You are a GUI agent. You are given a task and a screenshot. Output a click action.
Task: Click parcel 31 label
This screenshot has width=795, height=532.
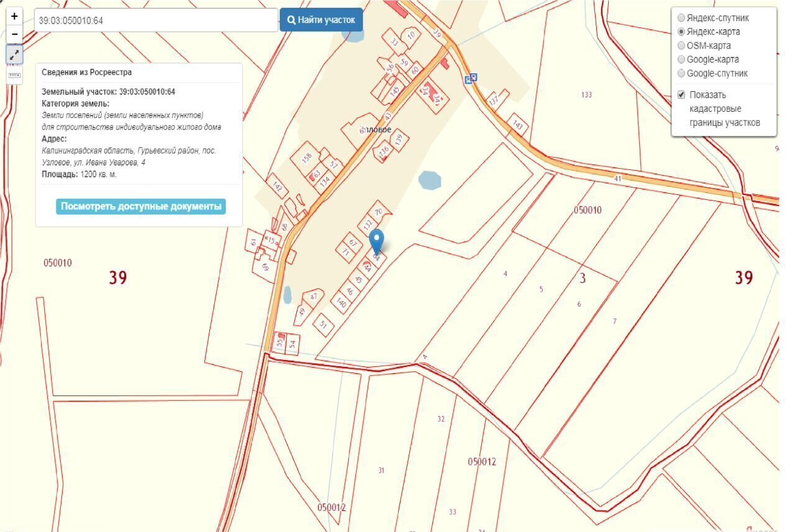[381, 471]
